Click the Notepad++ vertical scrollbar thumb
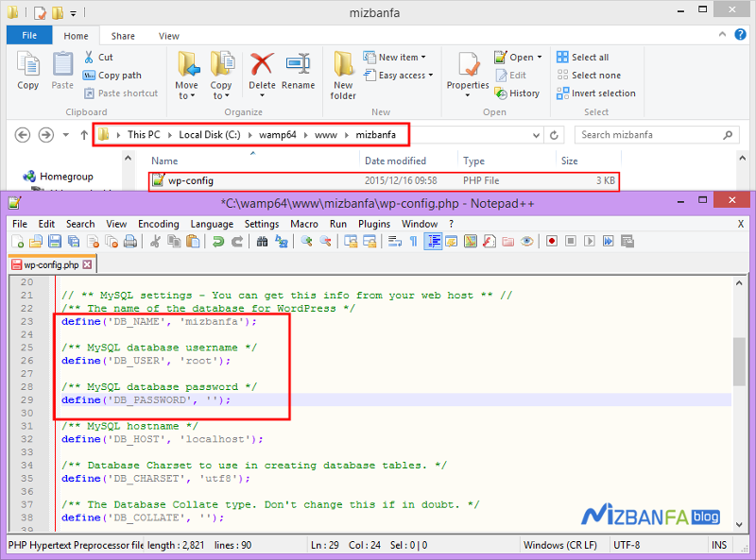The height and width of the screenshot is (560, 756). (739, 362)
